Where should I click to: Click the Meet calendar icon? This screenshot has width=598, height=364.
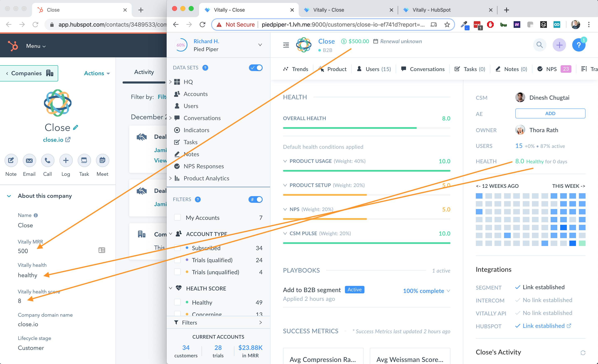(102, 160)
